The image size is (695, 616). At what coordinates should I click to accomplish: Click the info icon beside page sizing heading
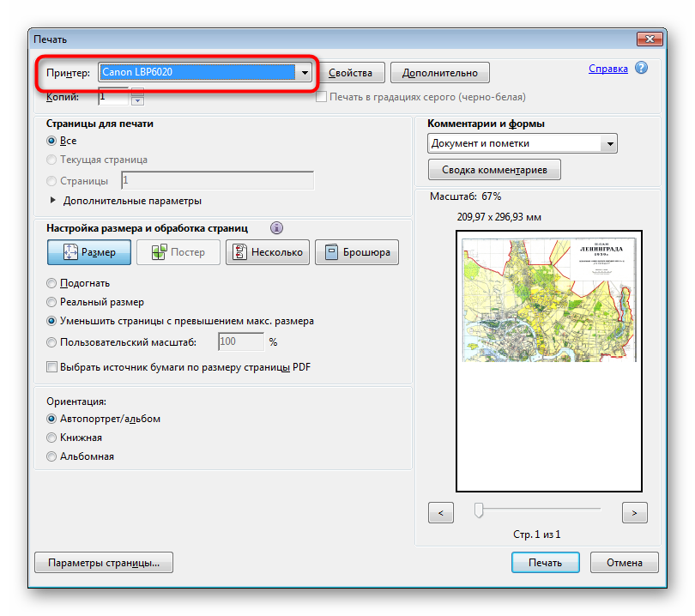276,228
